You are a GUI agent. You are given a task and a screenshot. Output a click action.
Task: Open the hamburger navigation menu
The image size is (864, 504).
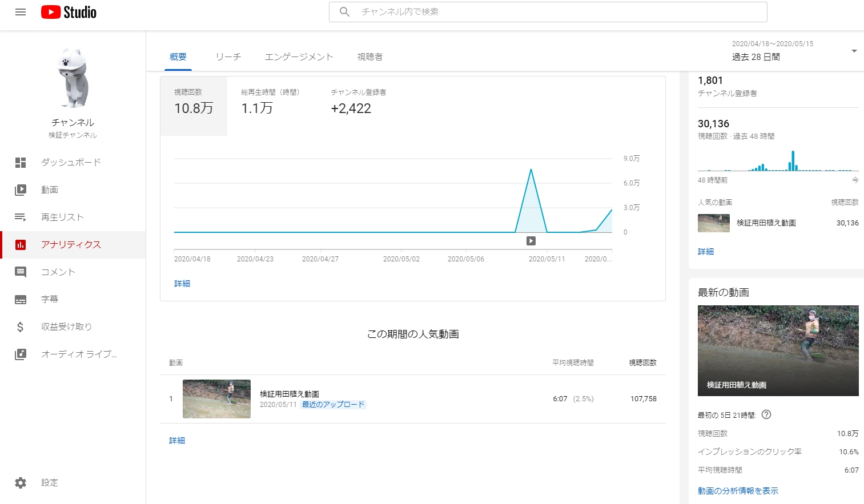pyautogui.click(x=21, y=12)
